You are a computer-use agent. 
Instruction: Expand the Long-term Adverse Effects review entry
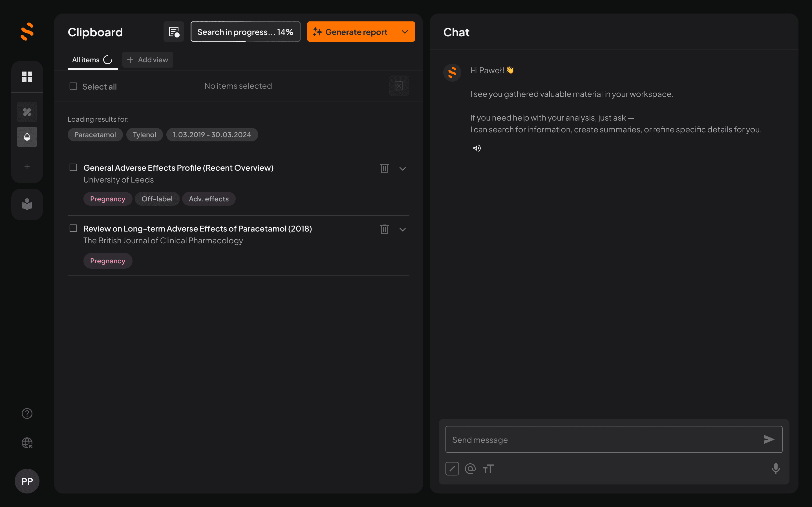[x=402, y=230]
